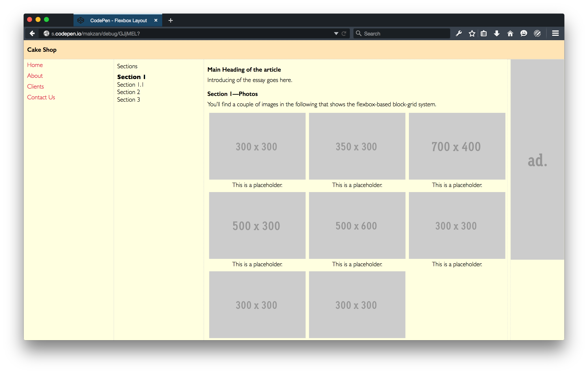Select the About navigation link
588x374 pixels.
(35, 75)
